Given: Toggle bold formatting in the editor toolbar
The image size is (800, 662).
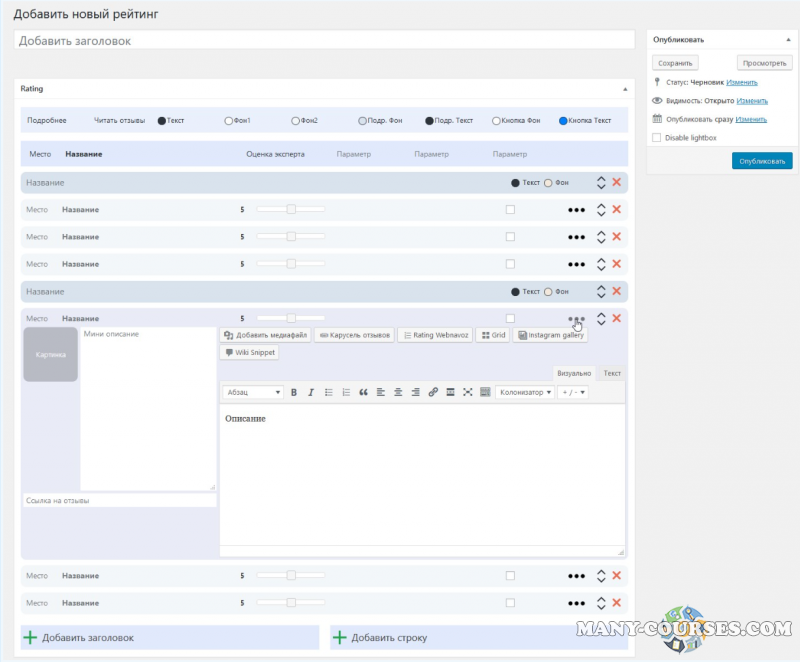Looking at the screenshot, I should 294,392.
